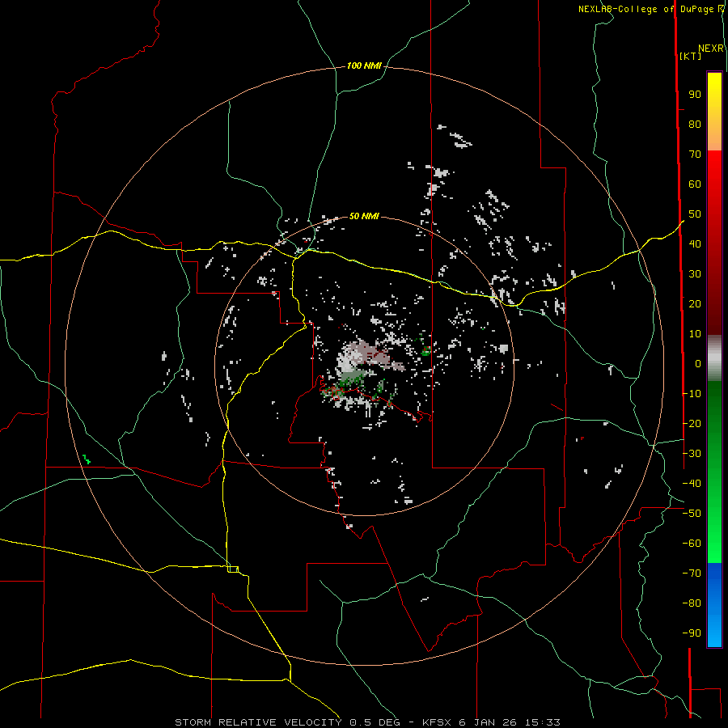Click the 0 value on velocity scale
Screen dimensions: 728x728
pyautogui.click(x=698, y=363)
